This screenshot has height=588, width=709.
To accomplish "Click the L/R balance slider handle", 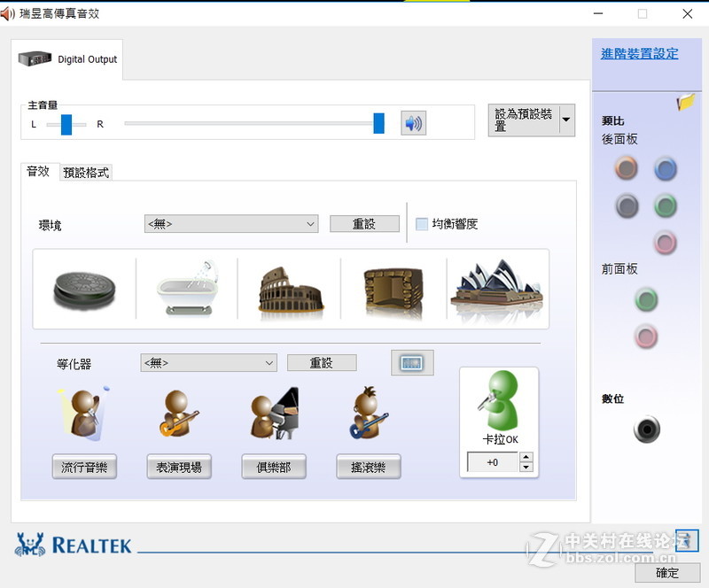I will tap(66, 124).
